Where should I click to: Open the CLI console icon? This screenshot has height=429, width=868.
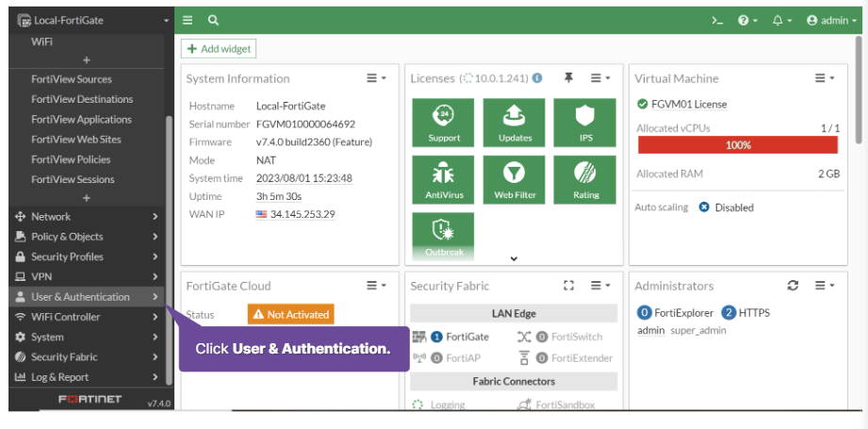[717, 21]
